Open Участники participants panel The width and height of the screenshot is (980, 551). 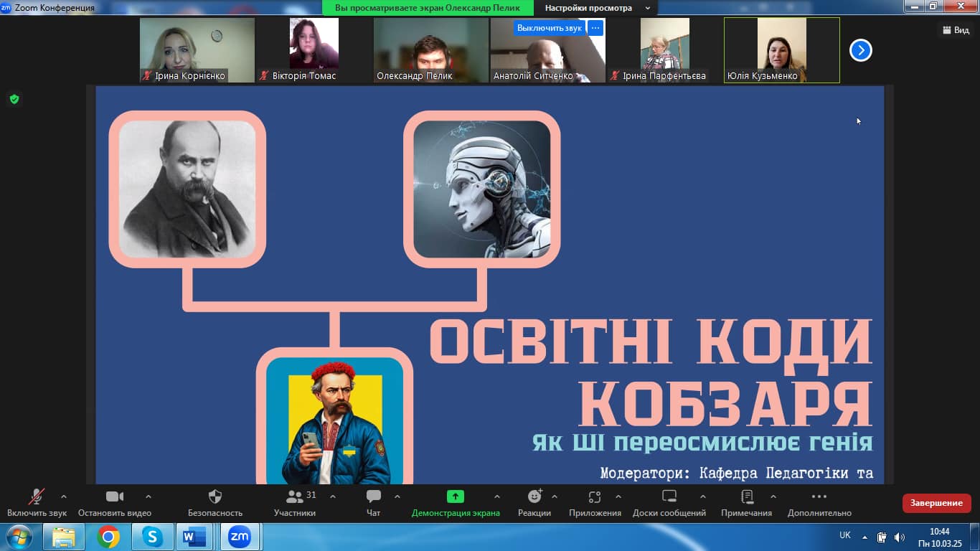pos(295,502)
